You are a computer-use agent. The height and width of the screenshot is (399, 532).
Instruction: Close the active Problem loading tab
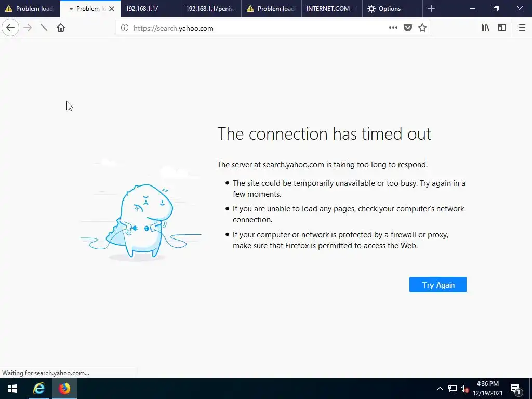[112, 9]
